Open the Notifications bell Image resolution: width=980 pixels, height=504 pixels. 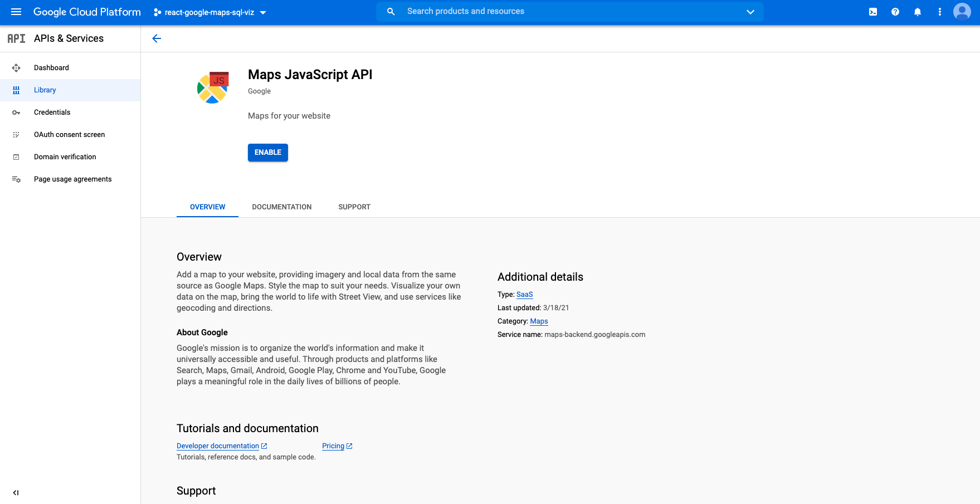click(x=918, y=12)
